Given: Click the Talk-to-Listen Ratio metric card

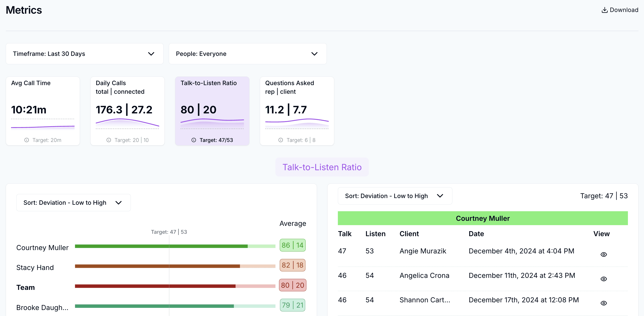Looking at the screenshot, I should [212, 111].
